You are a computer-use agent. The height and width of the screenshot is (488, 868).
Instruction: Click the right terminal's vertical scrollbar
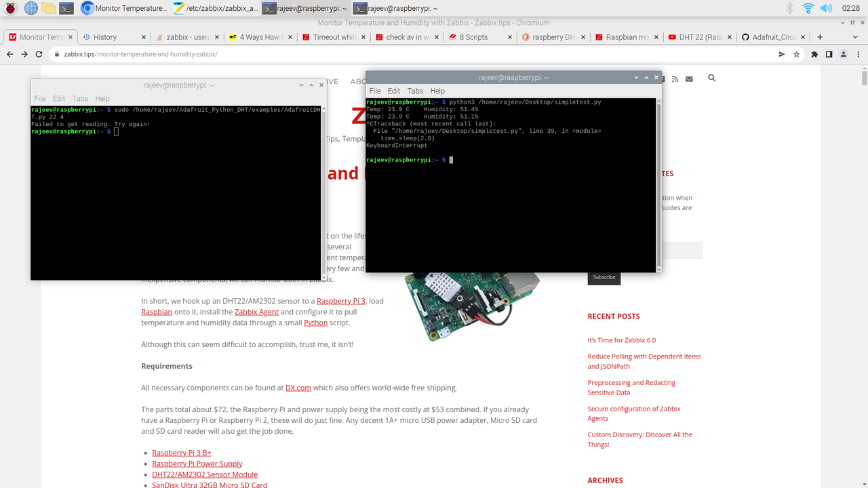pyautogui.click(x=658, y=184)
